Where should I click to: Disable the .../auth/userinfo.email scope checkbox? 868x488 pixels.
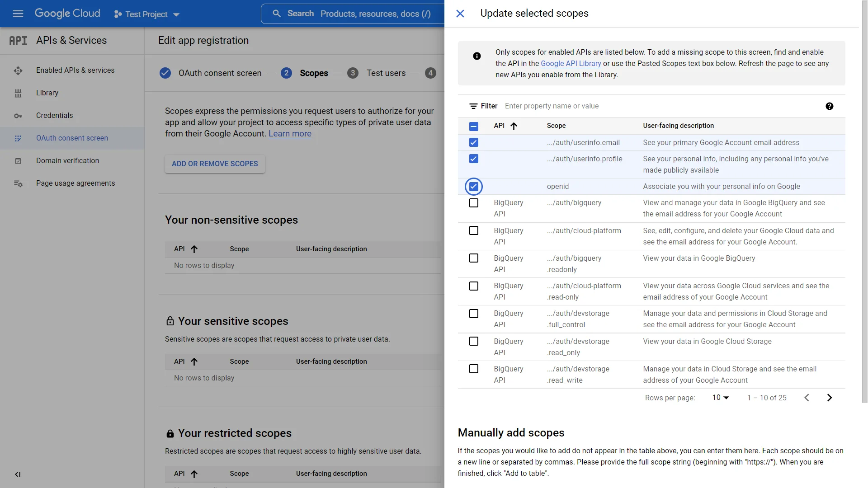(474, 142)
